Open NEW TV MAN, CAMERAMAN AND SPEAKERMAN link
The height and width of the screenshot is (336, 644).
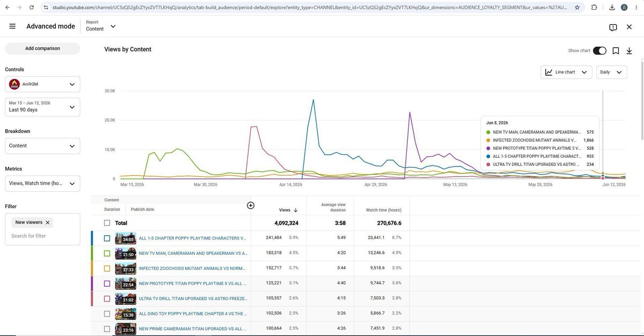tap(193, 253)
